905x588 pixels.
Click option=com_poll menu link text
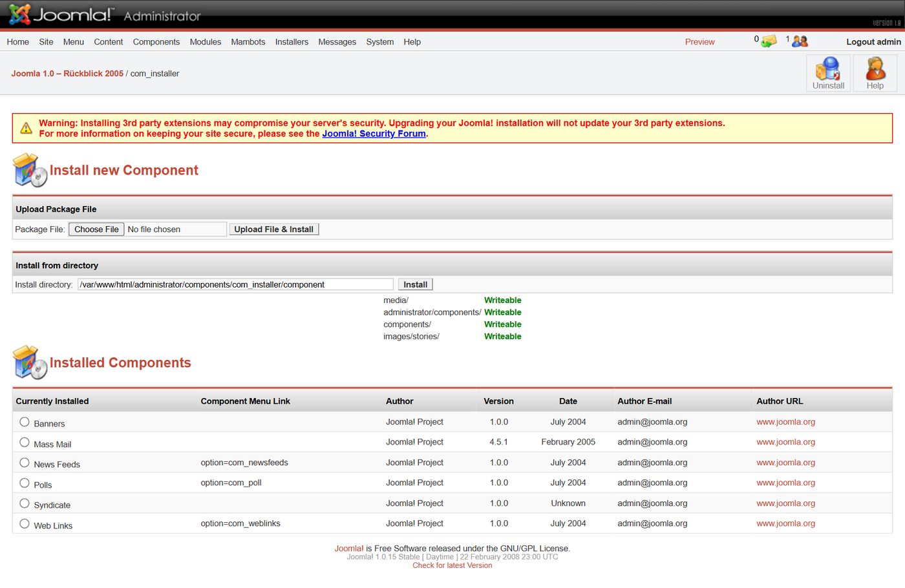231,483
